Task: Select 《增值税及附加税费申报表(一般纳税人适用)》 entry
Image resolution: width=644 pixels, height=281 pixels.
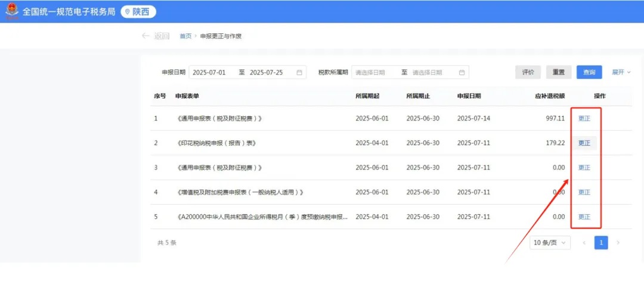Action: [x=241, y=192]
